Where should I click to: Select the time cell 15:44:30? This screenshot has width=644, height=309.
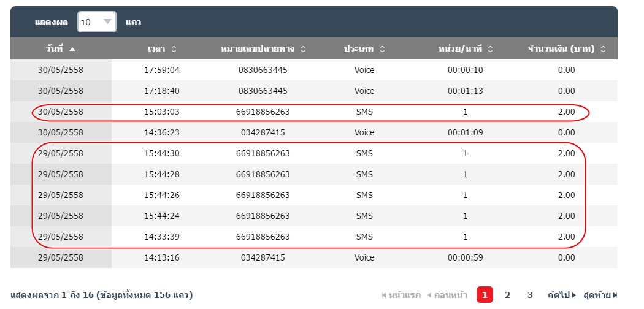tap(162, 153)
